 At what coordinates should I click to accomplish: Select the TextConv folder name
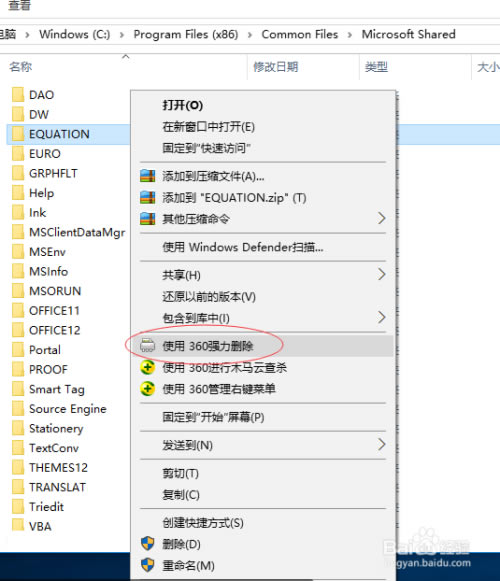(54, 448)
